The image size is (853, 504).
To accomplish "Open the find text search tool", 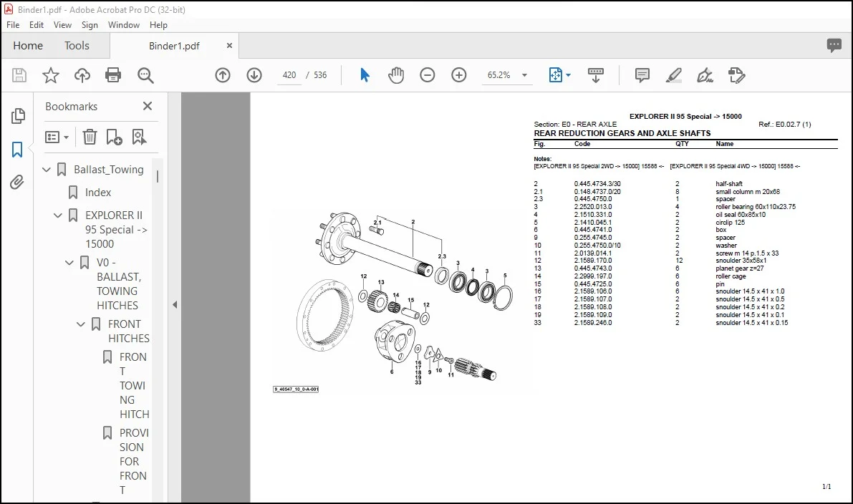I will [x=145, y=75].
